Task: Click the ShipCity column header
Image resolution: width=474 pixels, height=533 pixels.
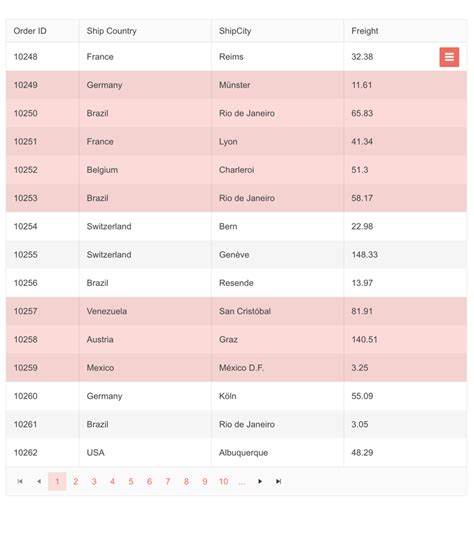Action: 235,31
